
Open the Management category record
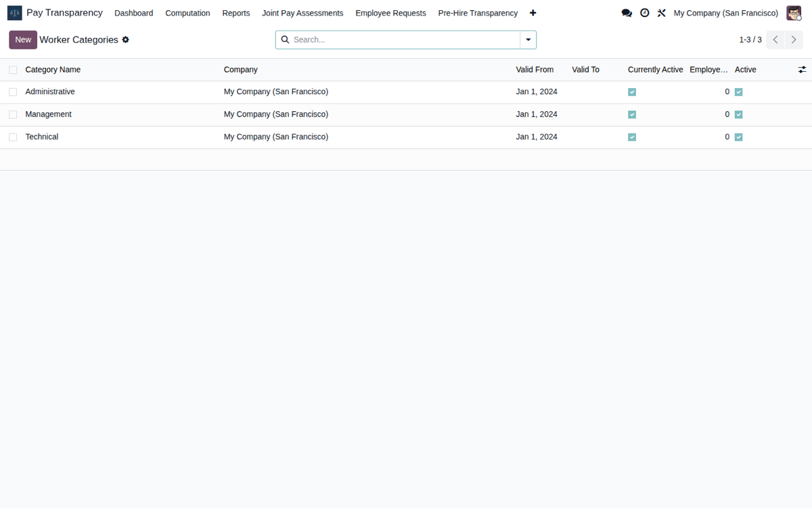[x=48, y=114]
